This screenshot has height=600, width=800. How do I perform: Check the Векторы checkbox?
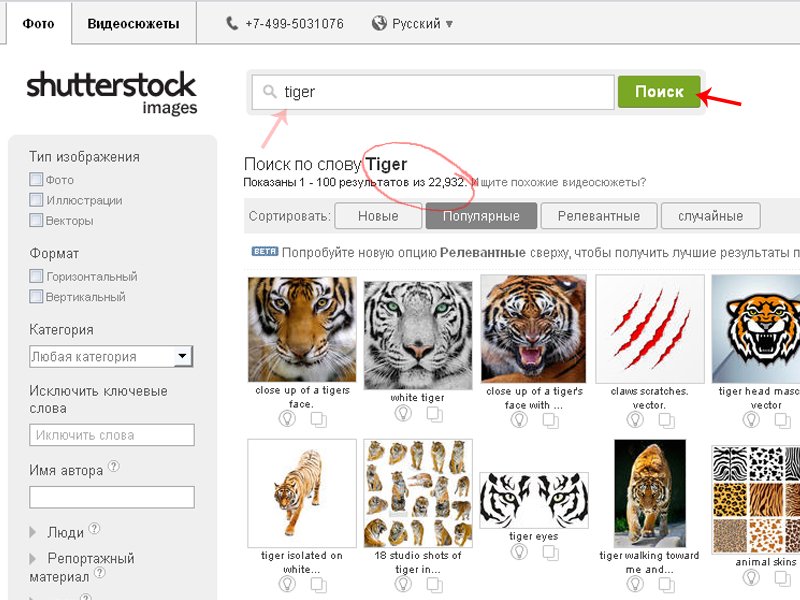pos(36,220)
